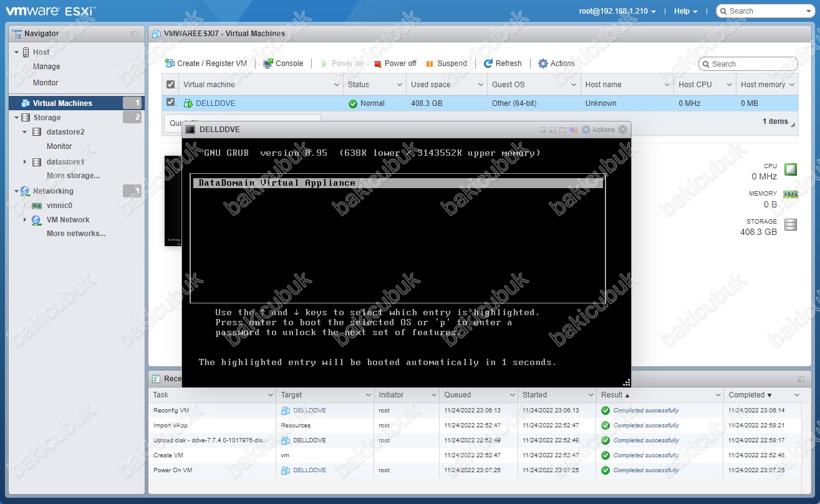Open the main Actions gear menu
Image resolution: width=820 pixels, height=504 pixels.
[x=556, y=64]
